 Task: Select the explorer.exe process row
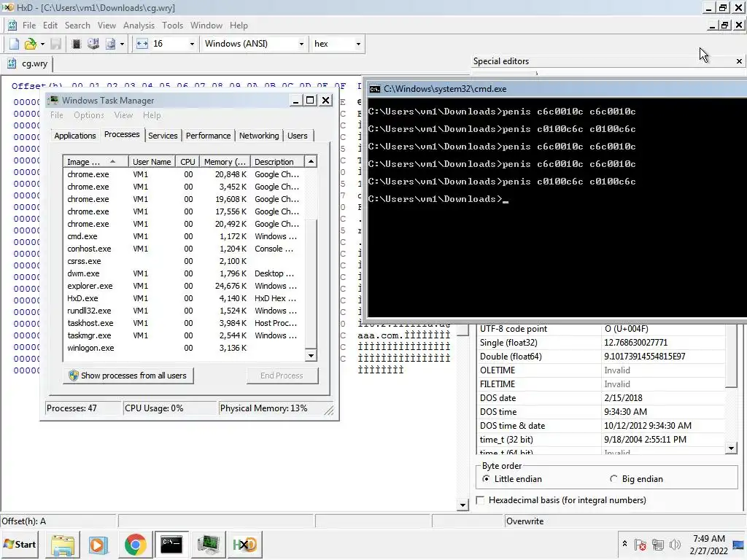click(x=184, y=286)
